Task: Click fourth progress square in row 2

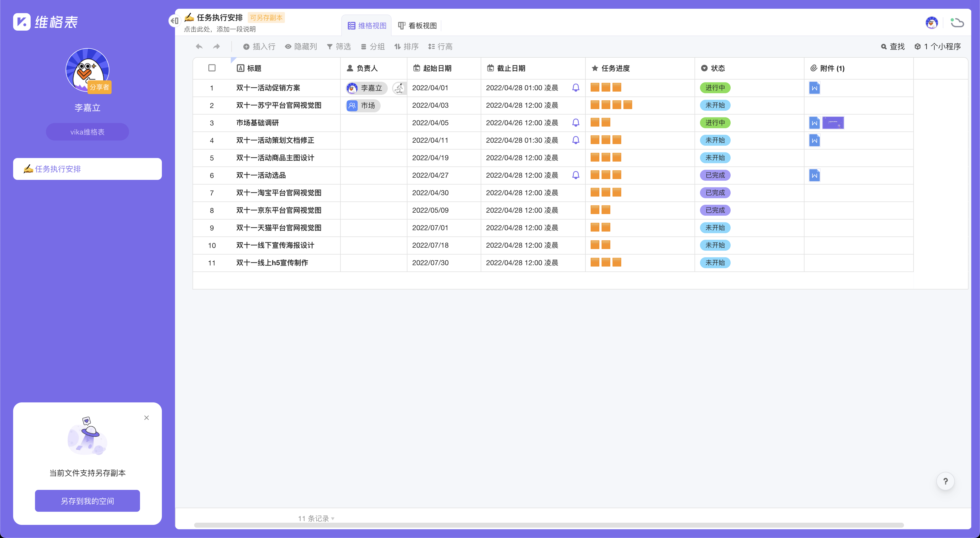Action: click(x=628, y=105)
